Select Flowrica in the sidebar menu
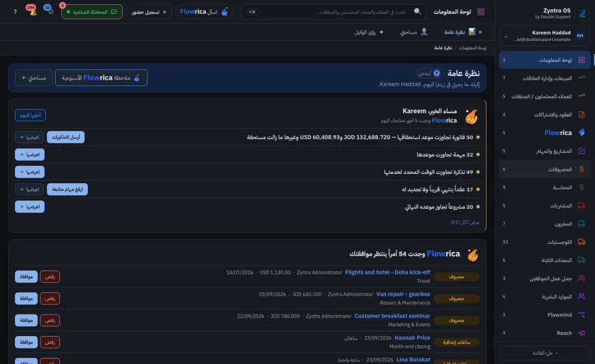595x364 pixels. tap(545, 132)
